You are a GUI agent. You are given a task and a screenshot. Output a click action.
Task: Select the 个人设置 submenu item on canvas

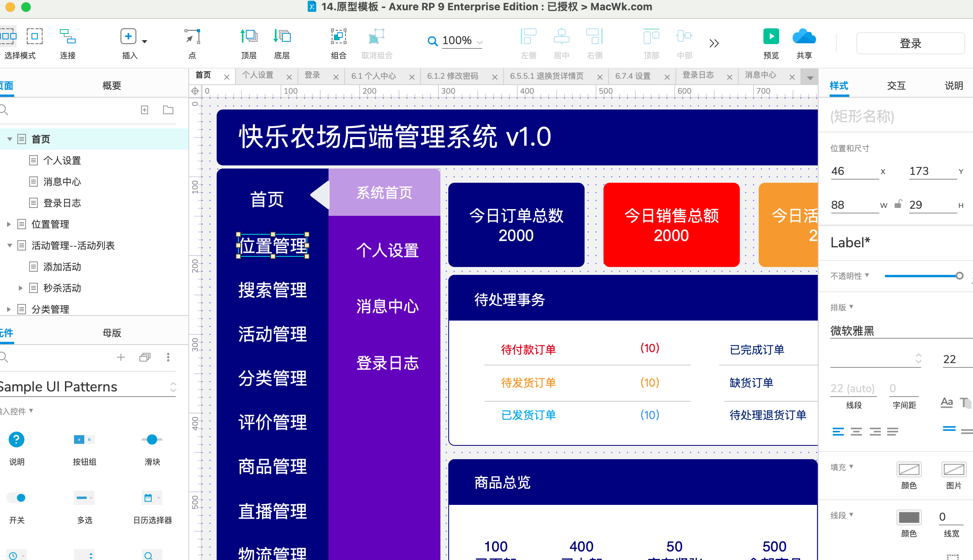[x=387, y=250]
